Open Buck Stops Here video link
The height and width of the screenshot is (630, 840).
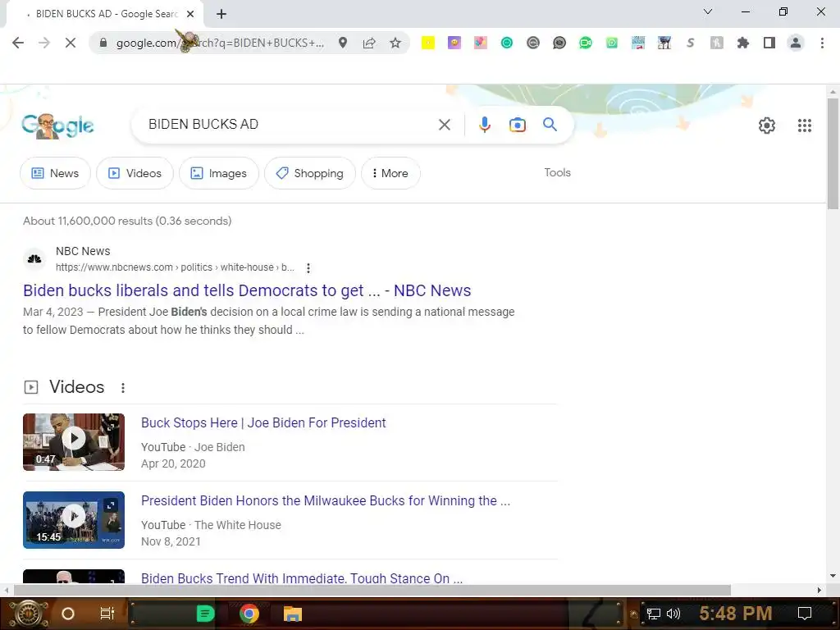(263, 422)
